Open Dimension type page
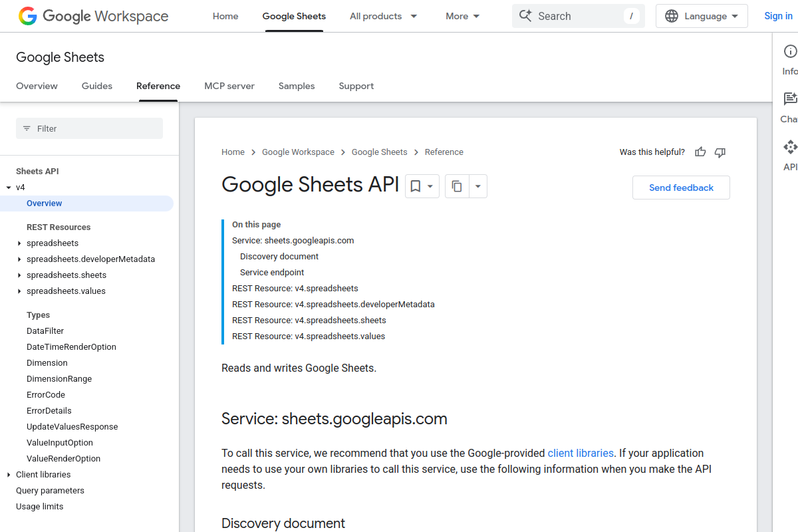 [47, 363]
